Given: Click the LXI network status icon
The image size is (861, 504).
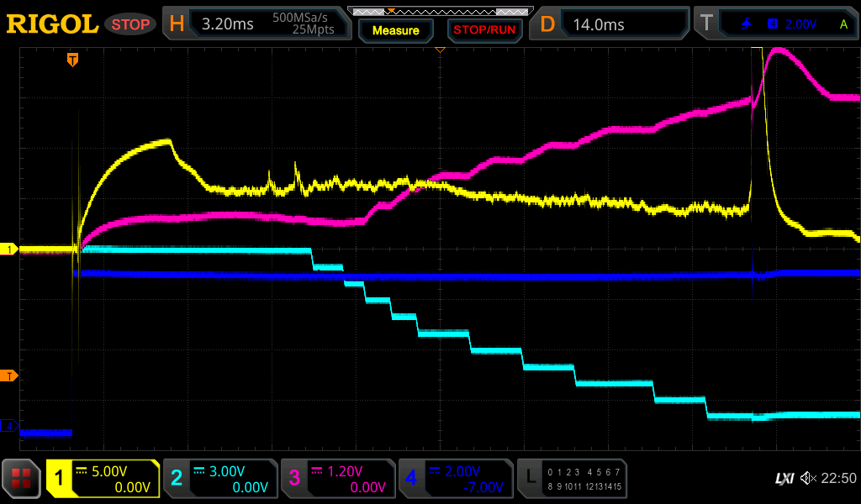Looking at the screenshot, I should coord(784,478).
